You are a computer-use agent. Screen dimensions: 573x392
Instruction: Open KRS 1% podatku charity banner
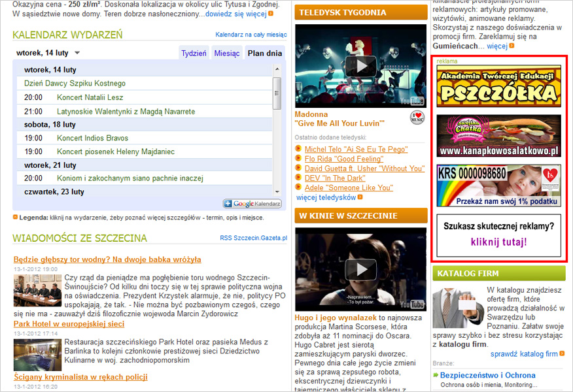499,186
